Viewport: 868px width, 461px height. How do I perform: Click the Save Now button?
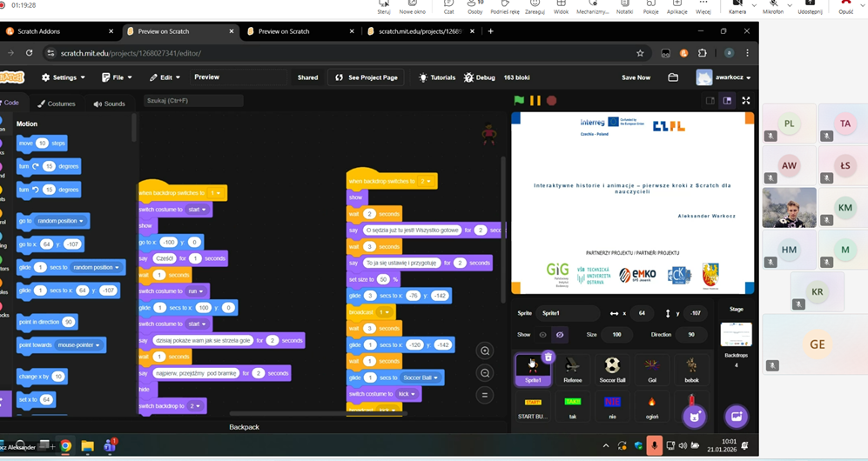636,77
